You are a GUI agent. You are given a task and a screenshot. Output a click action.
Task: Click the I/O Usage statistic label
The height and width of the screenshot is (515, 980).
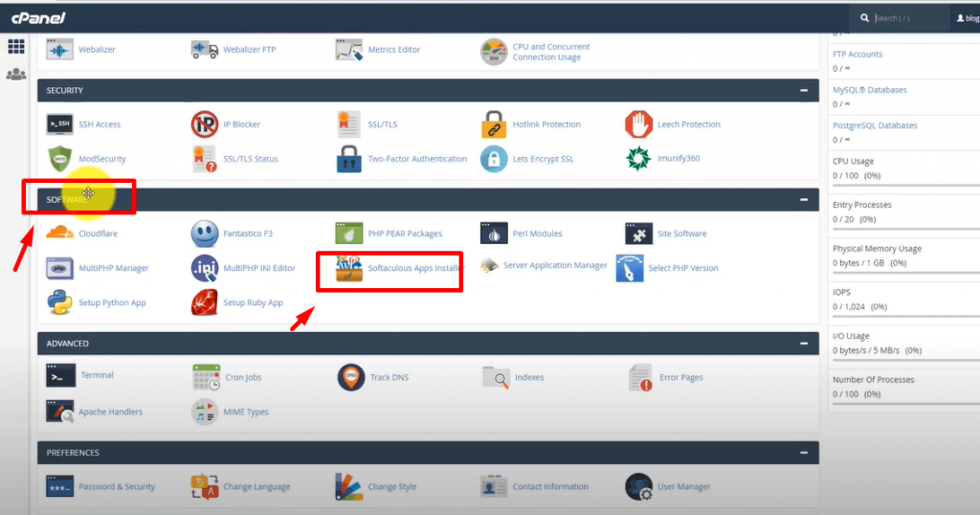[x=851, y=336]
